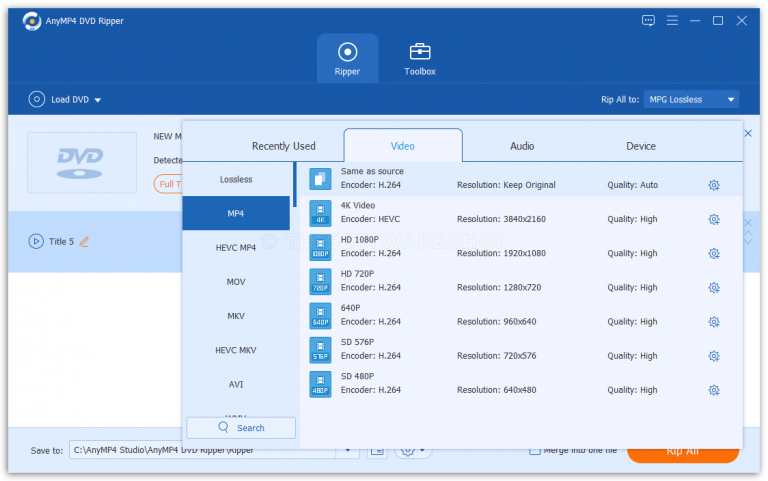Click the DVD disc thumbnail
The height and width of the screenshot is (481, 768).
[x=82, y=163]
